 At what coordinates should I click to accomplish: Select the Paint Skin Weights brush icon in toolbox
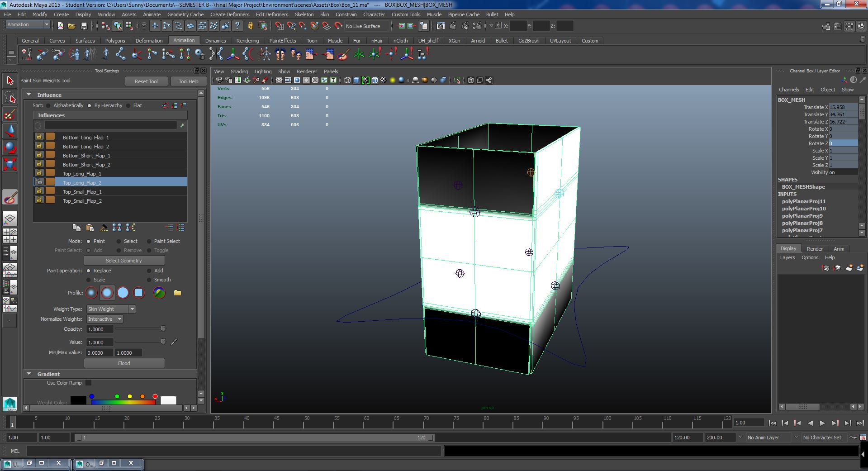point(10,198)
